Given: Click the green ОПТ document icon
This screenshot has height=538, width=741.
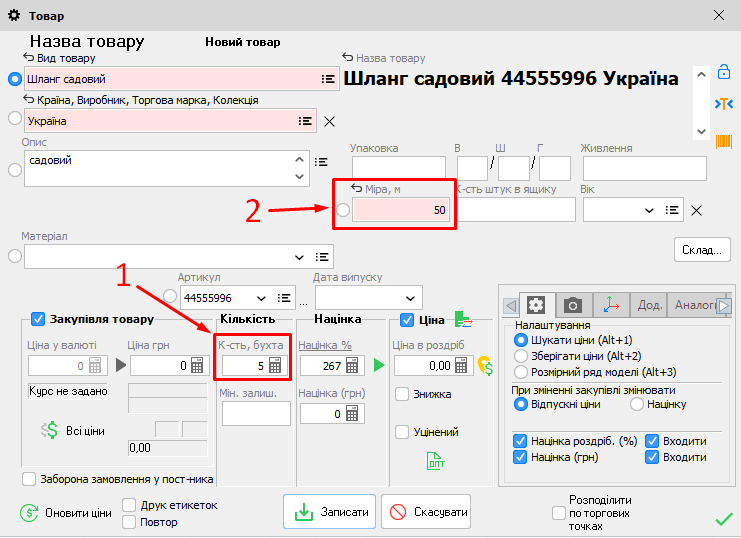Looking at the screenshot, I should (436, 461).
